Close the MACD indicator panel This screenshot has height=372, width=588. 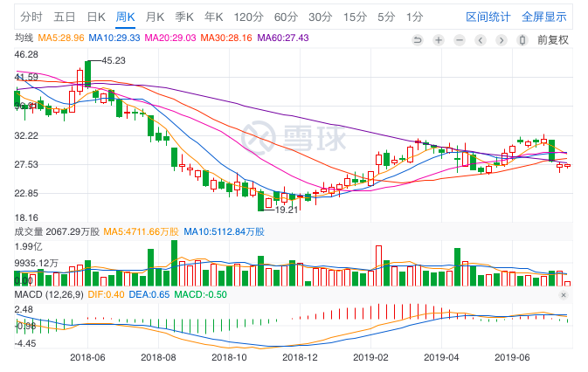tap(564, 295)
